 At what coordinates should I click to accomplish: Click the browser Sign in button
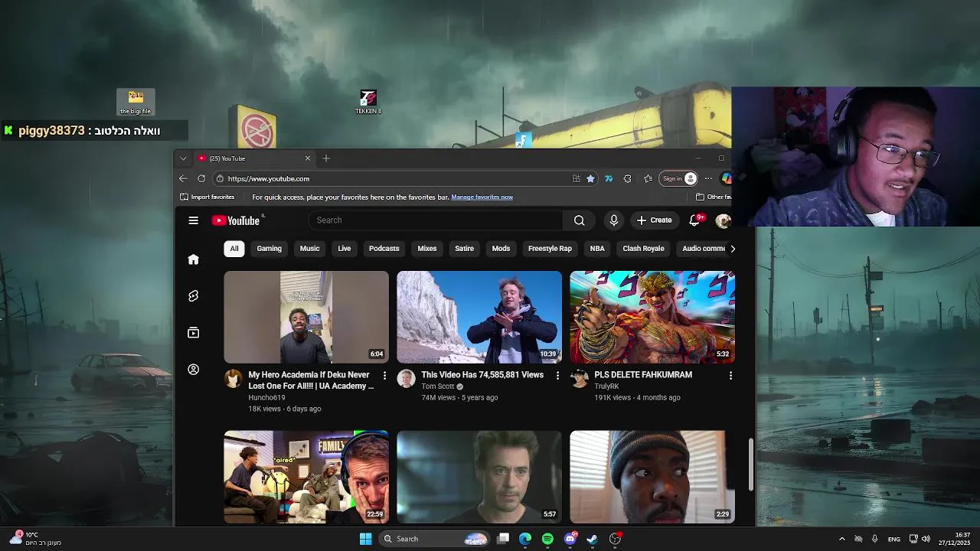679,178
